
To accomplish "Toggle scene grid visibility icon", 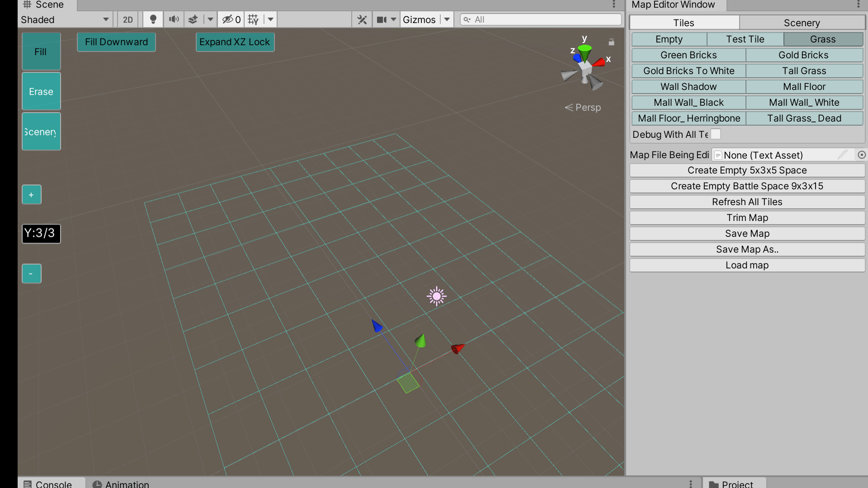I will coord(253,19).
